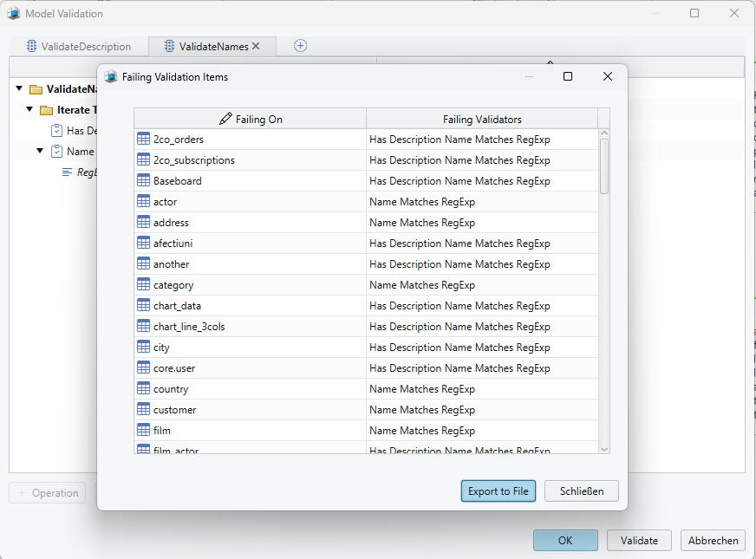The height and width of the screenshot is (559, 756).
Task: Close the ValidateNames tab
Action: [256, 46]
